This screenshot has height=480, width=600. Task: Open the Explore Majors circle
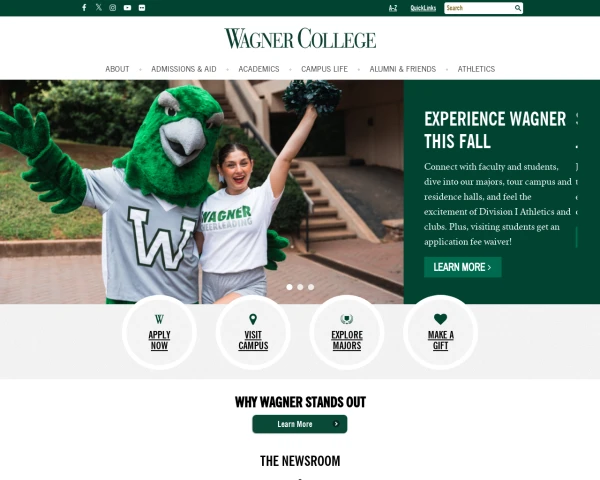(x=347, y=332)
